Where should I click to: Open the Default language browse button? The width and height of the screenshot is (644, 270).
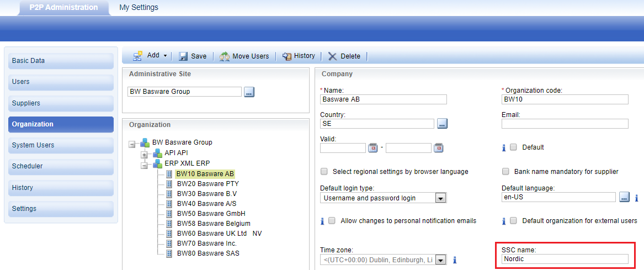(x=624, y=197)
